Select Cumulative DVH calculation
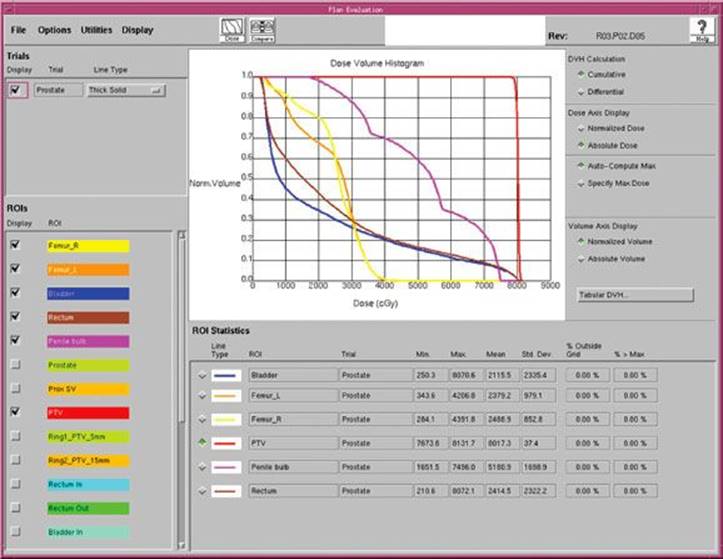 coord(581,74)
